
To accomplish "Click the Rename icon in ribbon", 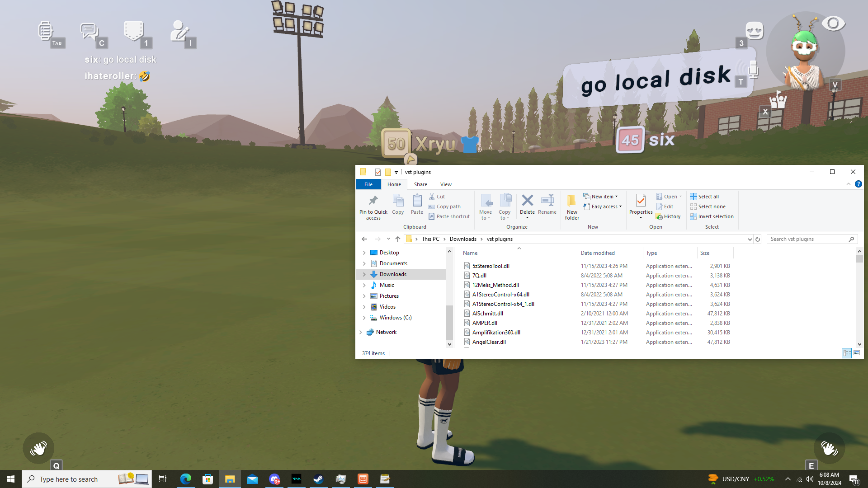I will point(547,201).
